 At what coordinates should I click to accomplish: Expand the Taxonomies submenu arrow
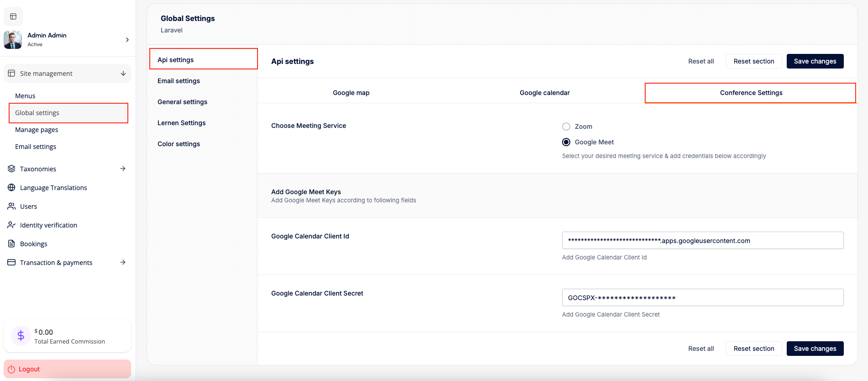(x=123, y=169)
